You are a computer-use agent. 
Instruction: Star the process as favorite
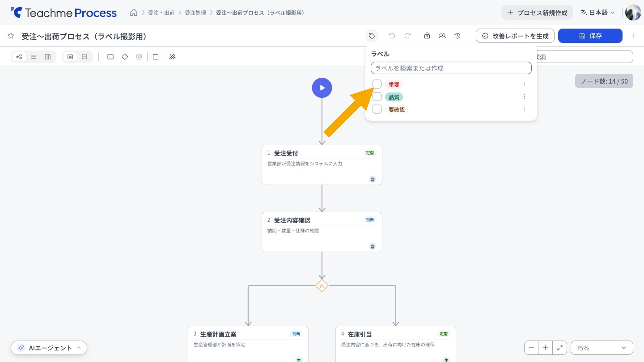point(11,36)
